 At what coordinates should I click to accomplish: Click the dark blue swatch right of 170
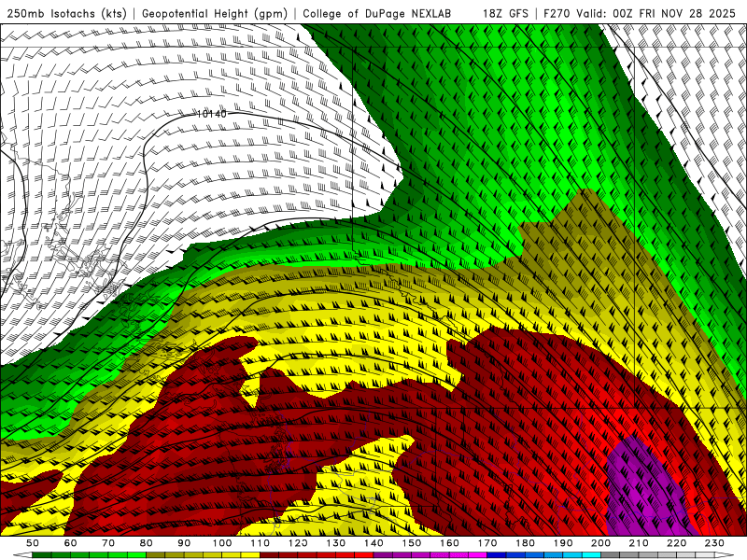click(x=497, y=555)
